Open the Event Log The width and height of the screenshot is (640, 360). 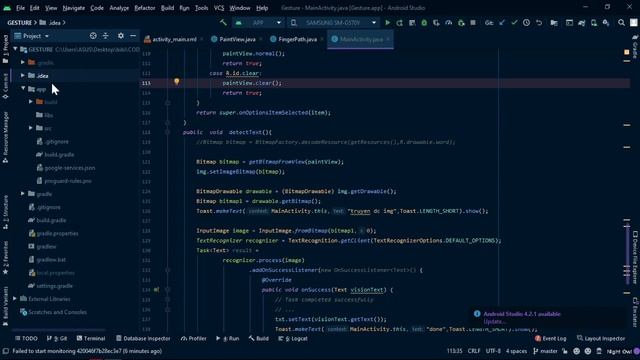(x=550, y=338)
